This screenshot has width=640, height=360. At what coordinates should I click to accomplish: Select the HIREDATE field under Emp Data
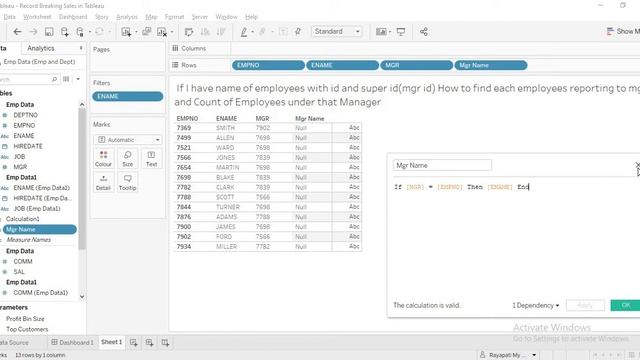[x=28, y=146]
